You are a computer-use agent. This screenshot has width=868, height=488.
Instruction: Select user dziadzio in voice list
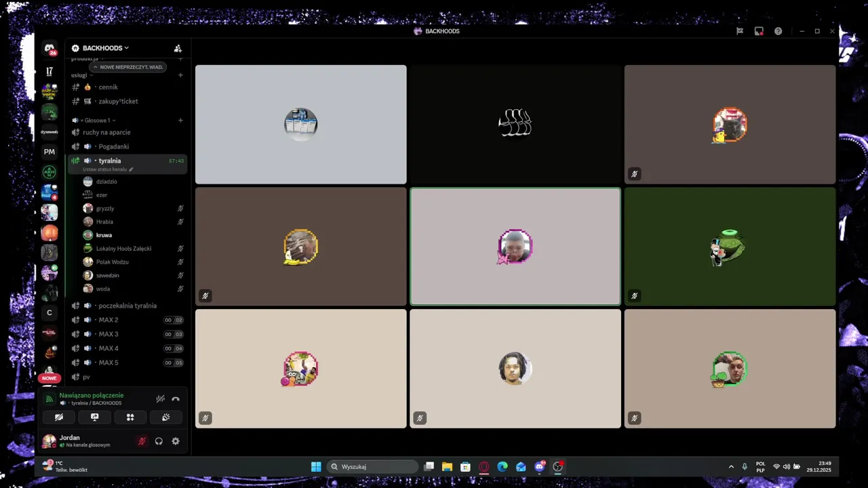(134, 182)
